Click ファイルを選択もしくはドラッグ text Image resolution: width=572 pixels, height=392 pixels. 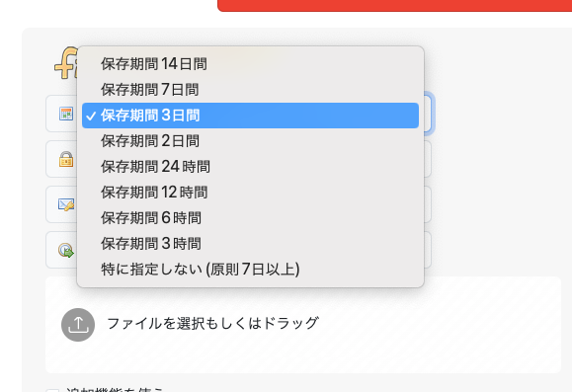point(212,324)
